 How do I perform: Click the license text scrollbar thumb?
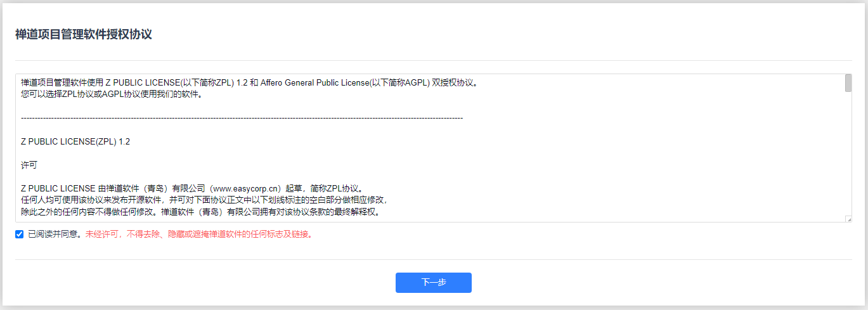pyautogui.click(x=848, y=83)
